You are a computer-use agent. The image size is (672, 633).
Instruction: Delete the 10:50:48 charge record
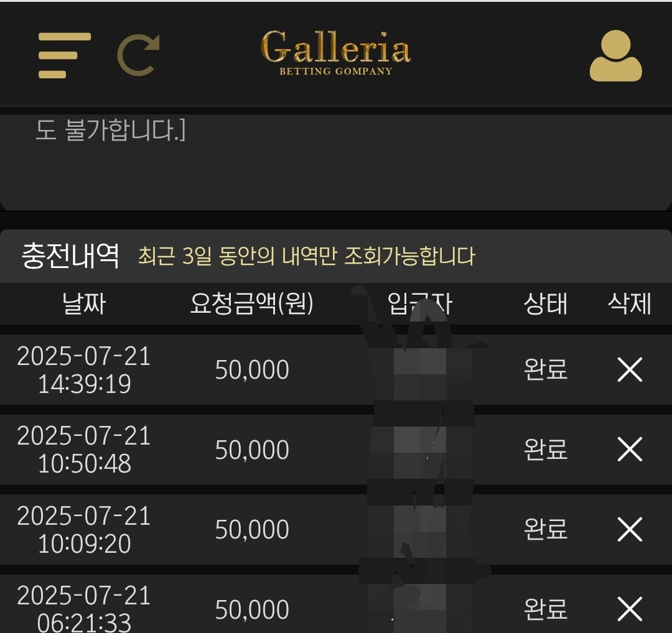630,450
